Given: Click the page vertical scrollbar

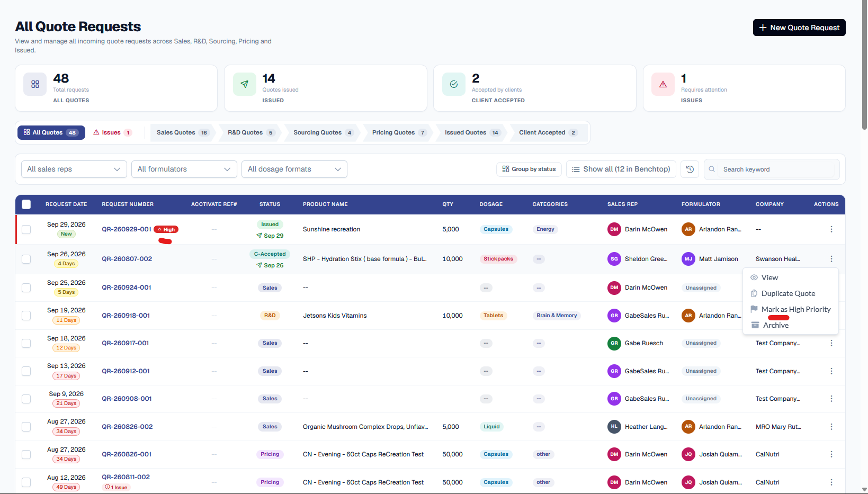Looking at the screenshot, I should [864, 66].
